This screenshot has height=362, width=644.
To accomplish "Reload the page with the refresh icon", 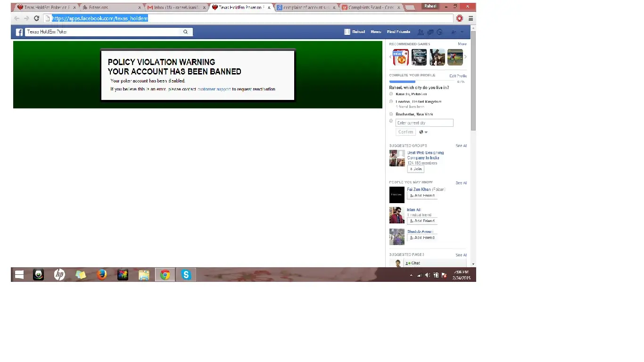I will tap(36, 18).
